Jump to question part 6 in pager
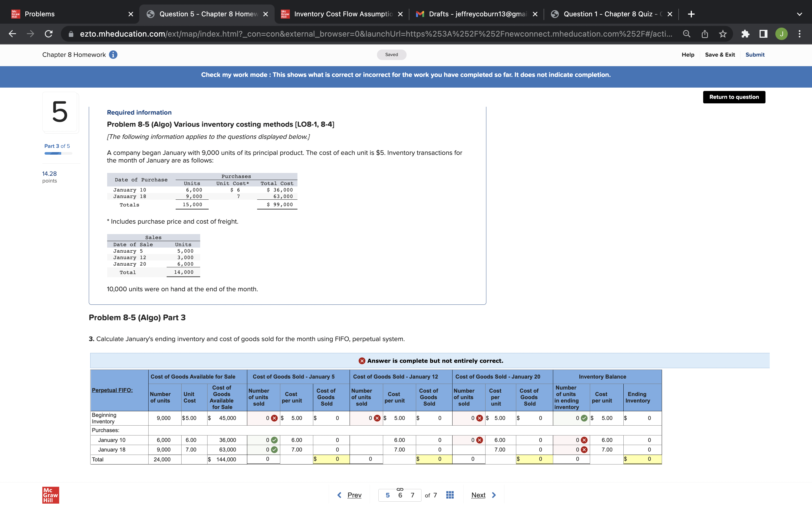Screen dimensions: 812x507 click(400, 495)
